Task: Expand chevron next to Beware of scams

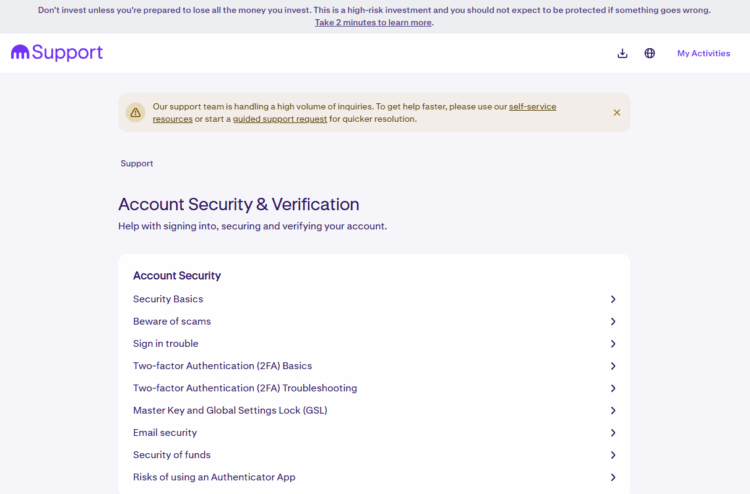Action: 613,321
